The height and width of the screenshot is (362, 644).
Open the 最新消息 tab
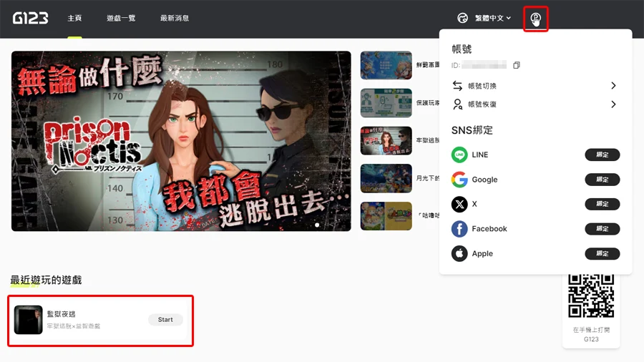(175, 18)
